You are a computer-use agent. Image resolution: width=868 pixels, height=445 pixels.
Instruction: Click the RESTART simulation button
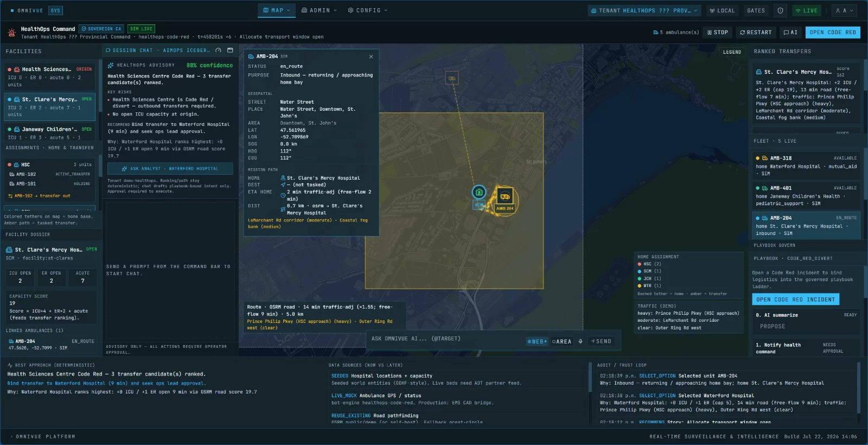(x=756, y=33)
